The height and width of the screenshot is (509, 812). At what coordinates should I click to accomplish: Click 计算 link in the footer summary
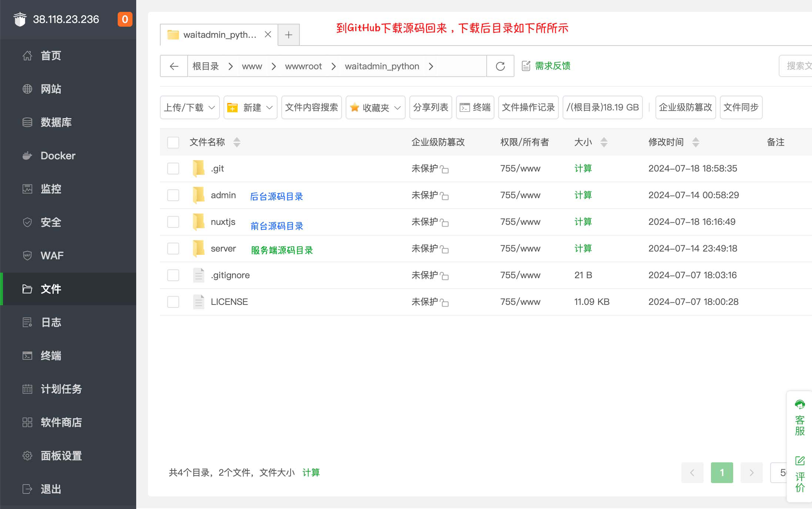click(x=311, y=472)
